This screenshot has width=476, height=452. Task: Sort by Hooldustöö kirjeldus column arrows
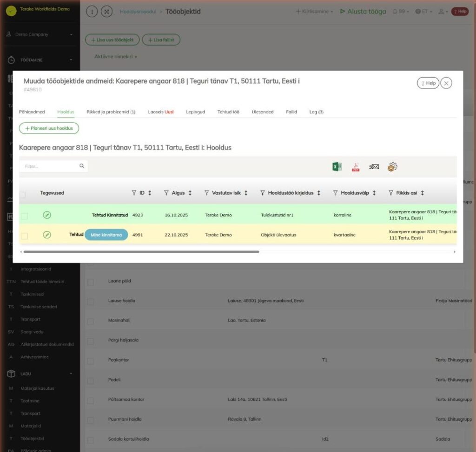click(319, 193)
